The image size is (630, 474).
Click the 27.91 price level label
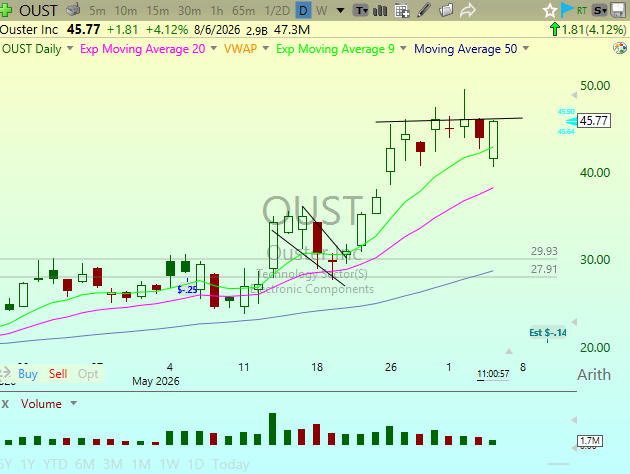[544, 269]
